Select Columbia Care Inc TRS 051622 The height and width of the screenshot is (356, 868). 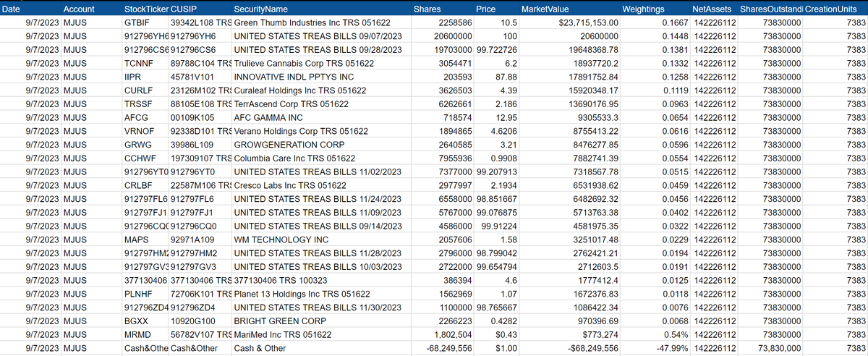click(294, 158)
